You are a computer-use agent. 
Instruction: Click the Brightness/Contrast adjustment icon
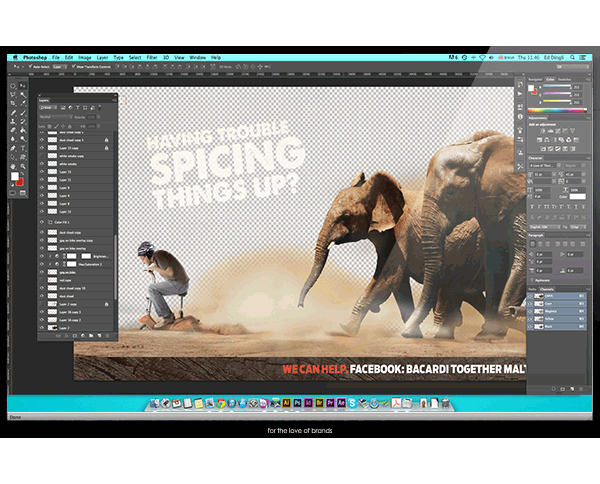coord(543,131)
